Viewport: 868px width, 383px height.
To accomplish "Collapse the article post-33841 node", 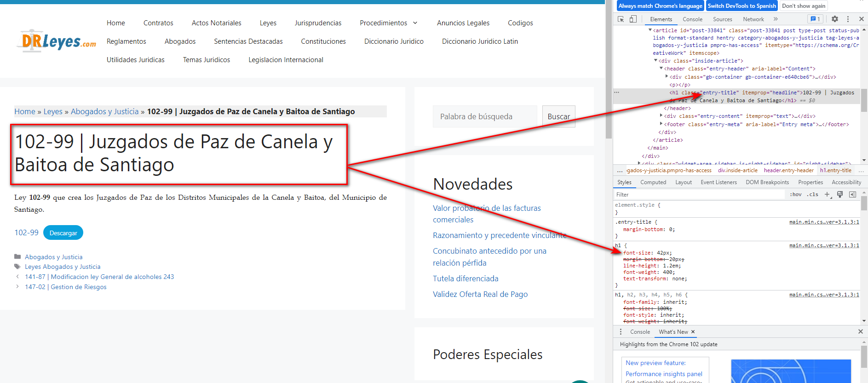I will (x=650, y=30).
